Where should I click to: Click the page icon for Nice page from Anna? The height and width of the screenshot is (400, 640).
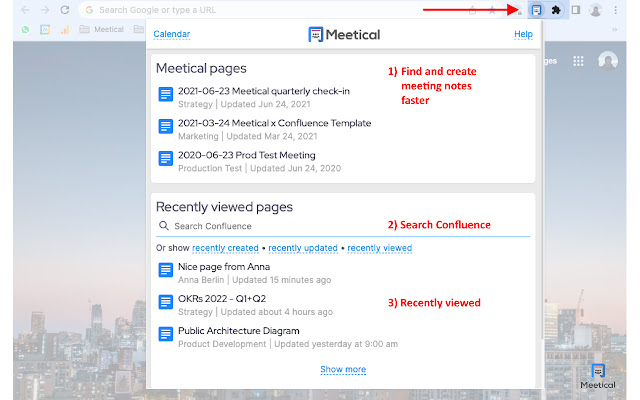click(165, 270)
